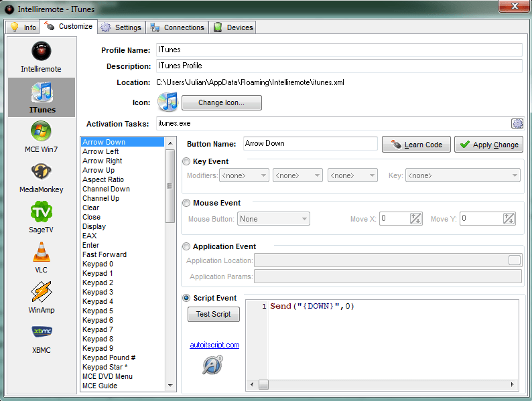Go to the Connections tab

(x=177, y=27)
